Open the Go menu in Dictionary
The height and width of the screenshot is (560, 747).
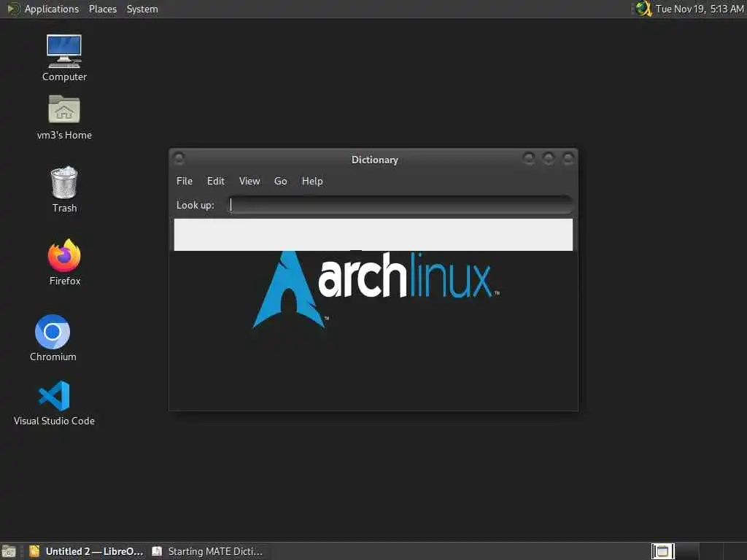[x=280, y=181]
